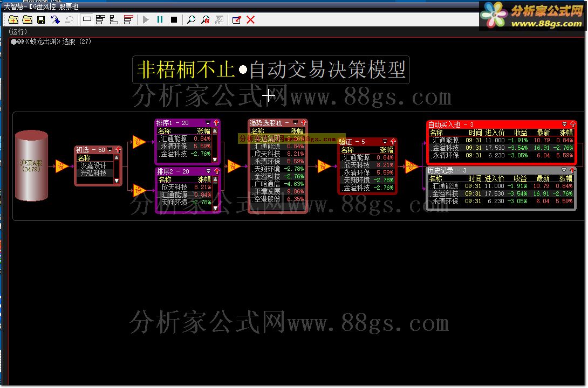Viewport: 588px width, 388px height.
Task: Click scroll-up arrow in 排序2 list
Action: 215,179
